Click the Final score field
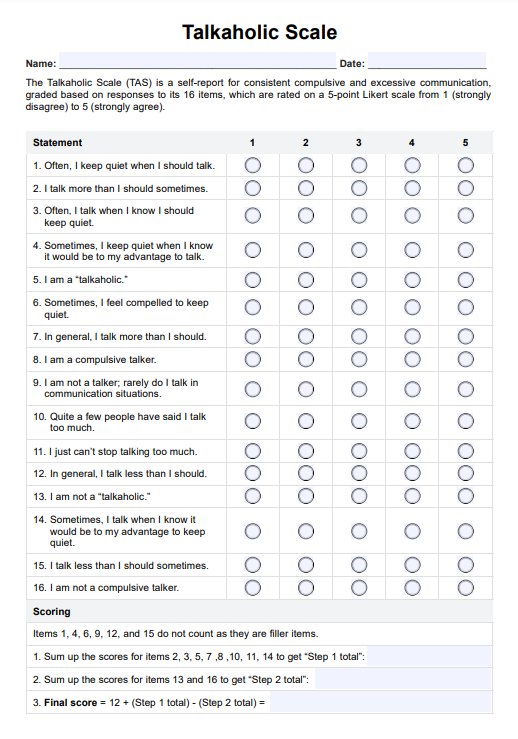The height and width of the screenshot is (739, 518). coord(381,702)
